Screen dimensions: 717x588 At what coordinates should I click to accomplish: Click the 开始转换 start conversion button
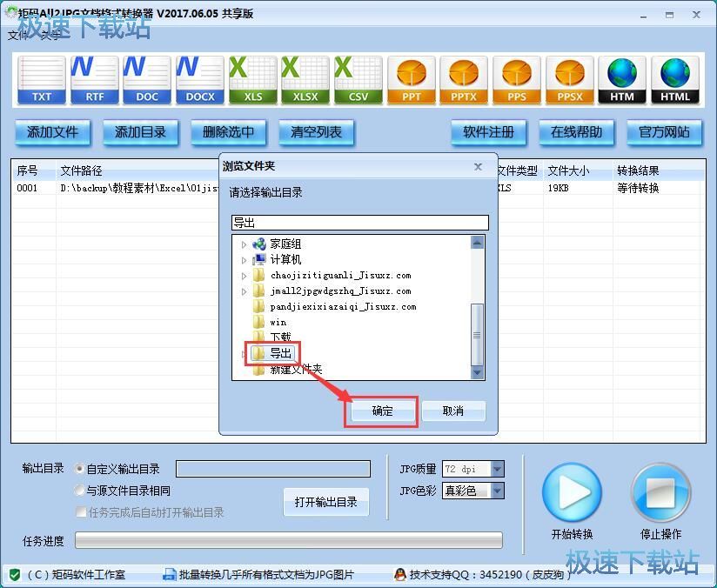[x=573, y=493]
